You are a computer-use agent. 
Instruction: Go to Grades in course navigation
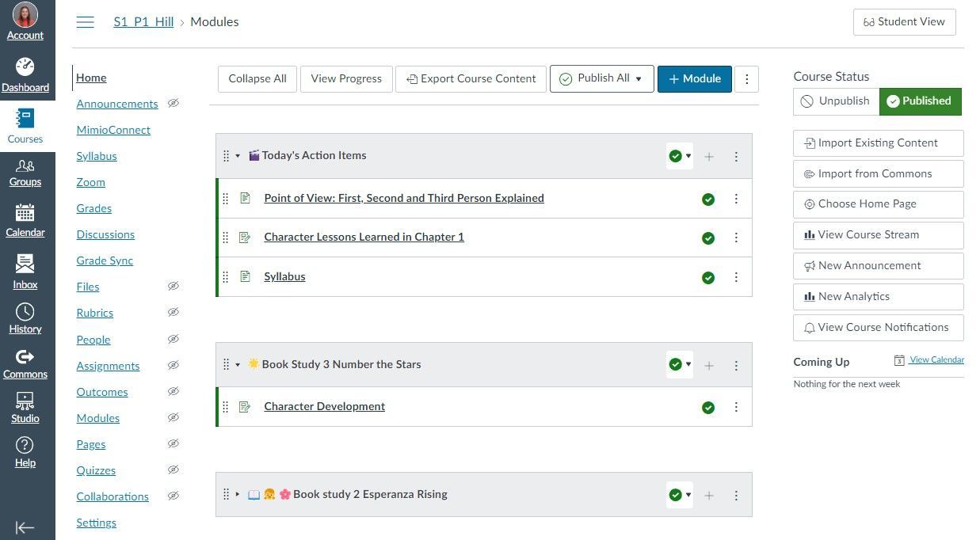[x=93, y=208]
